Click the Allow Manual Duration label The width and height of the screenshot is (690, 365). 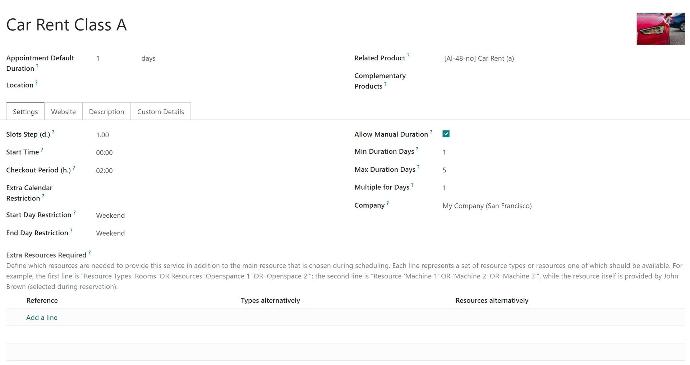pyautogui.click(x=391, y=134)
